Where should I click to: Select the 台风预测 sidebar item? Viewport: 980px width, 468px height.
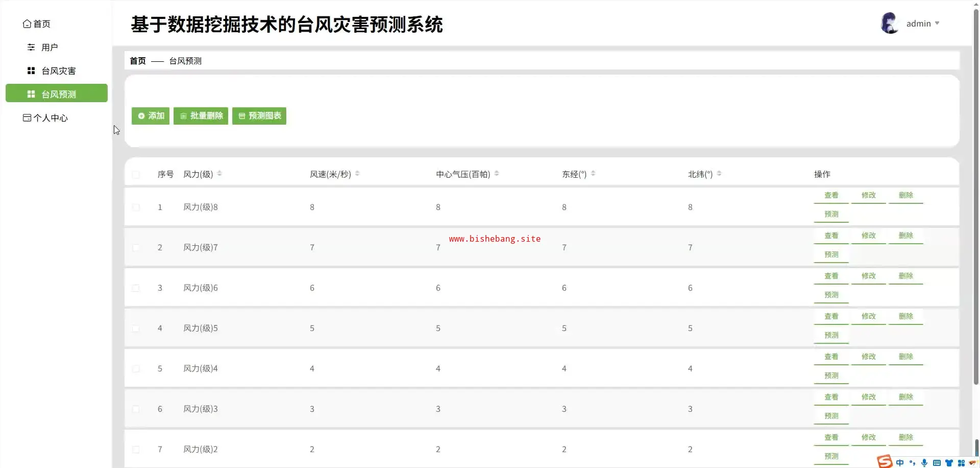click(57, 93)
